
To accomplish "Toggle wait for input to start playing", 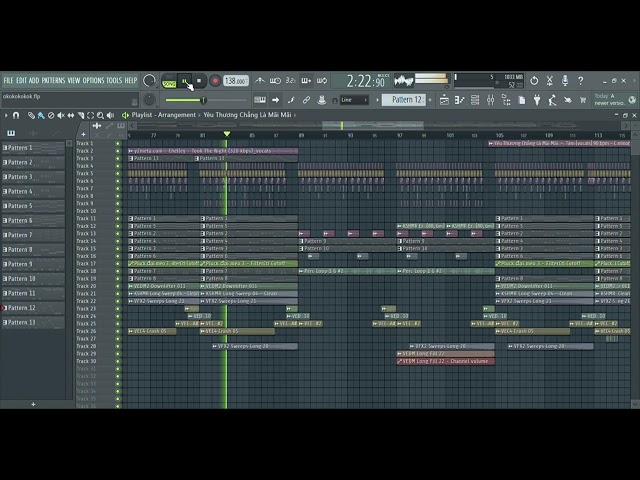I will point(275,81).
